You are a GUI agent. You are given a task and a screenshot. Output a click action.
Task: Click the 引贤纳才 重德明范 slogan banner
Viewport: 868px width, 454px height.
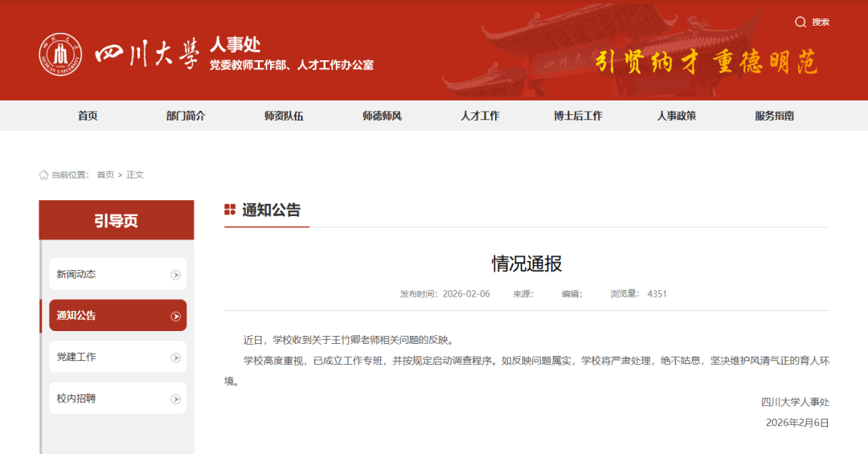(706, 63)
